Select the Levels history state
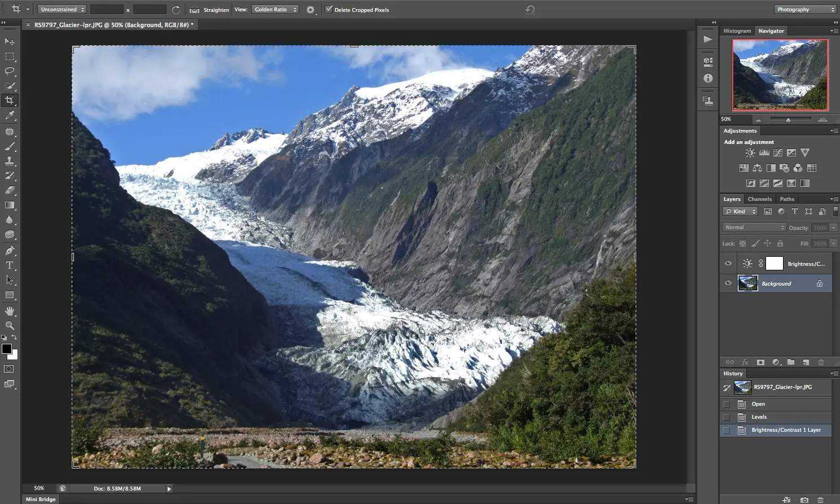 coord(776,417)
